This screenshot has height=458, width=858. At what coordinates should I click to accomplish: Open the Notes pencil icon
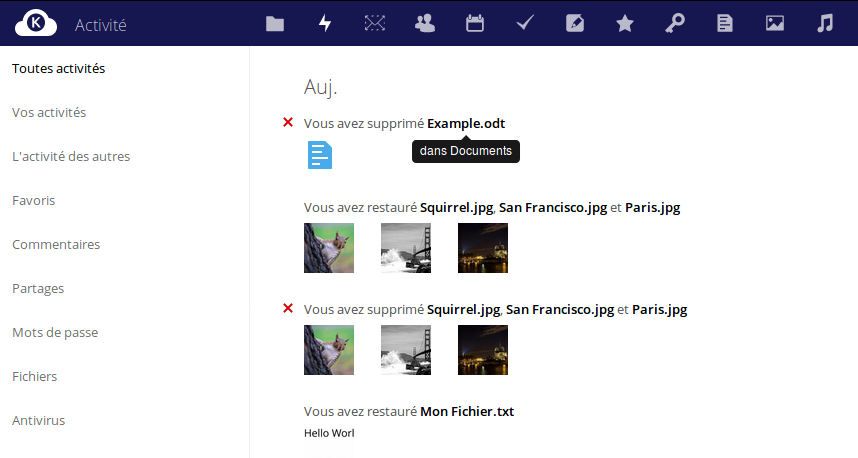(x=575, y=23)
